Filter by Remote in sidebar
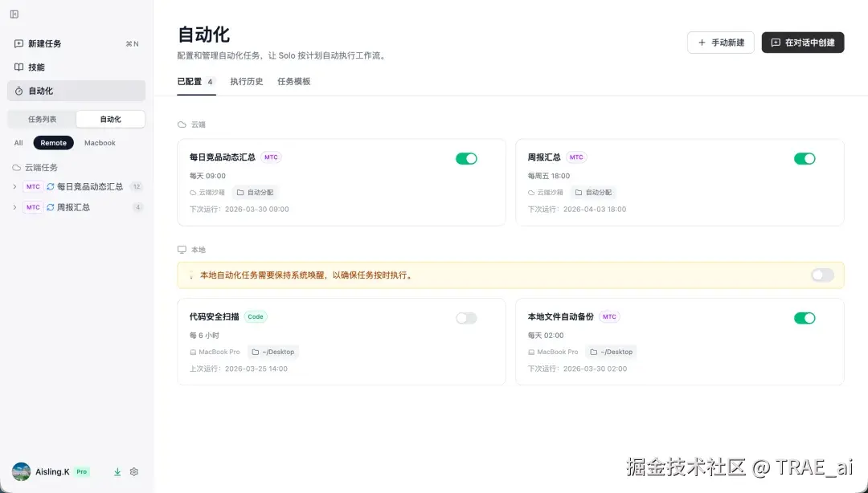This screenshot has width=868, height=493. coord(53,143)
